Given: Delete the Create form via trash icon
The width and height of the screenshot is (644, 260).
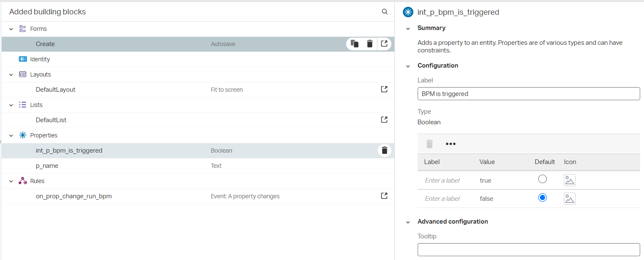Looking at the screenshot, I should [370, 44].
